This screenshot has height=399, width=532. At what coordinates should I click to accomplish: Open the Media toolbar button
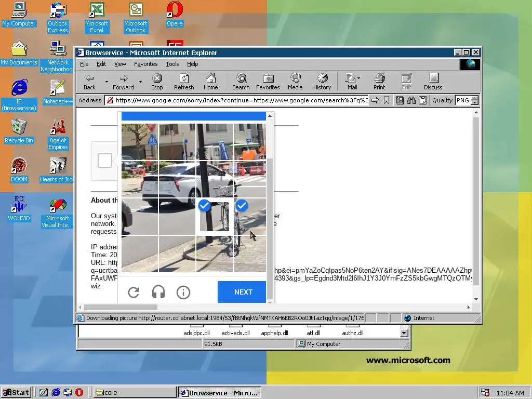(x=295, y=82)
